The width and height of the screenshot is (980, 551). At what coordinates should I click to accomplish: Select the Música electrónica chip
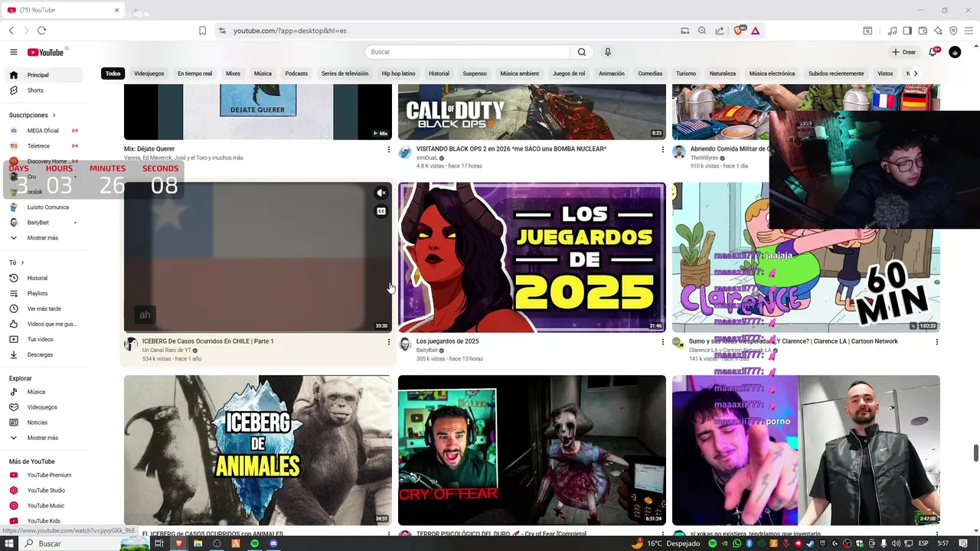tap(772, 73)
